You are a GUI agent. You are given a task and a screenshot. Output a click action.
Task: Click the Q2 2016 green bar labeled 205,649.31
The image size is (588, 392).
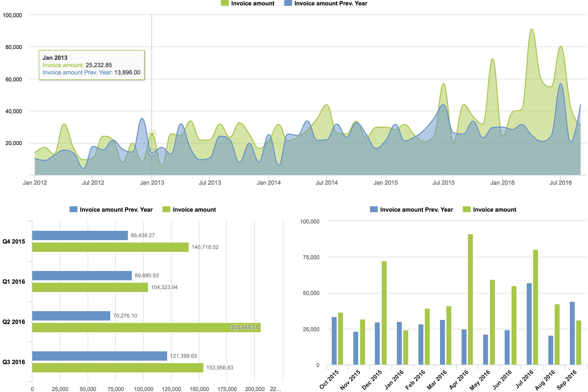[146, 328]
